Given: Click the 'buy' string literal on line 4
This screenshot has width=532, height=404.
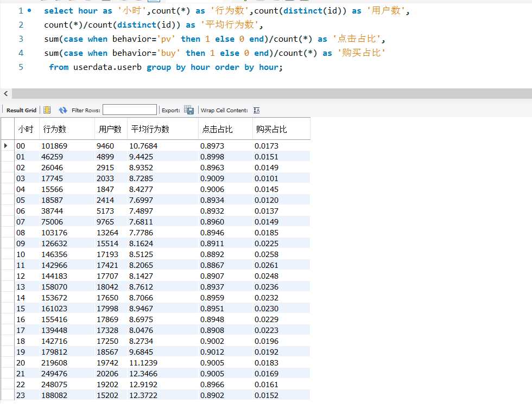Looking at the screenshot, I should click(168, 53).
